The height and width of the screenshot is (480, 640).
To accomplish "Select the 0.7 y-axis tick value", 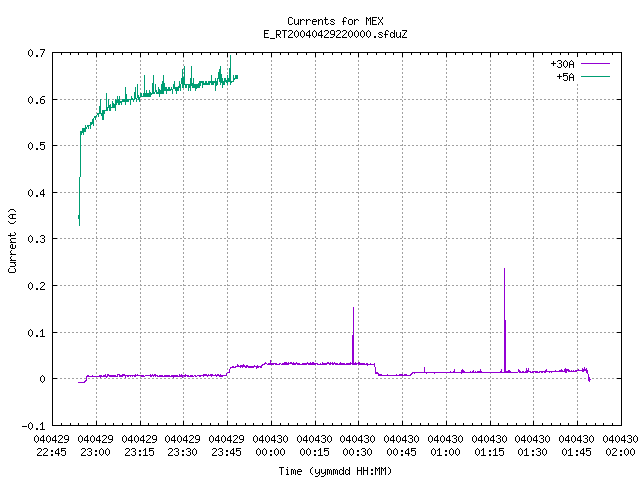I will (x=36, y=53).
